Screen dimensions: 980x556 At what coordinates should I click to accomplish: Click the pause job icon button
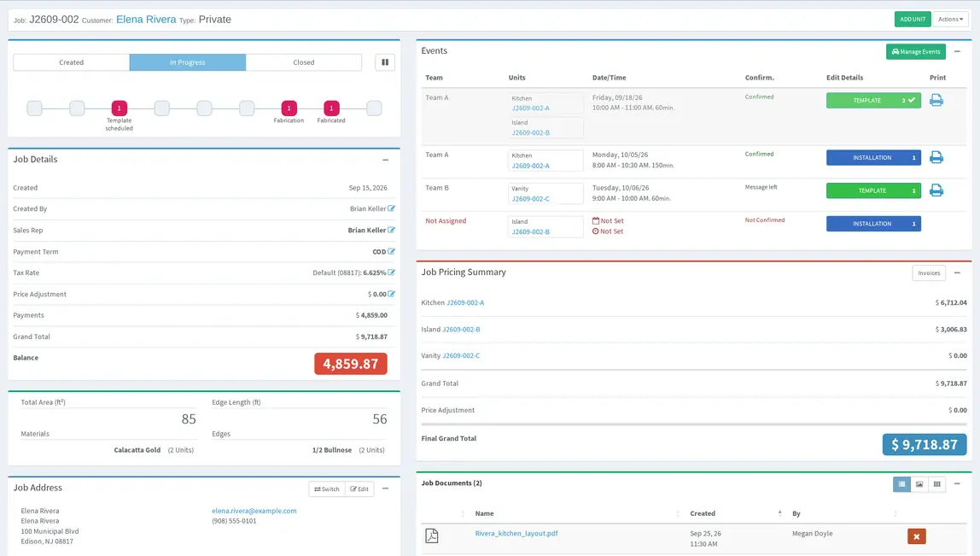(x=385, y=61)
